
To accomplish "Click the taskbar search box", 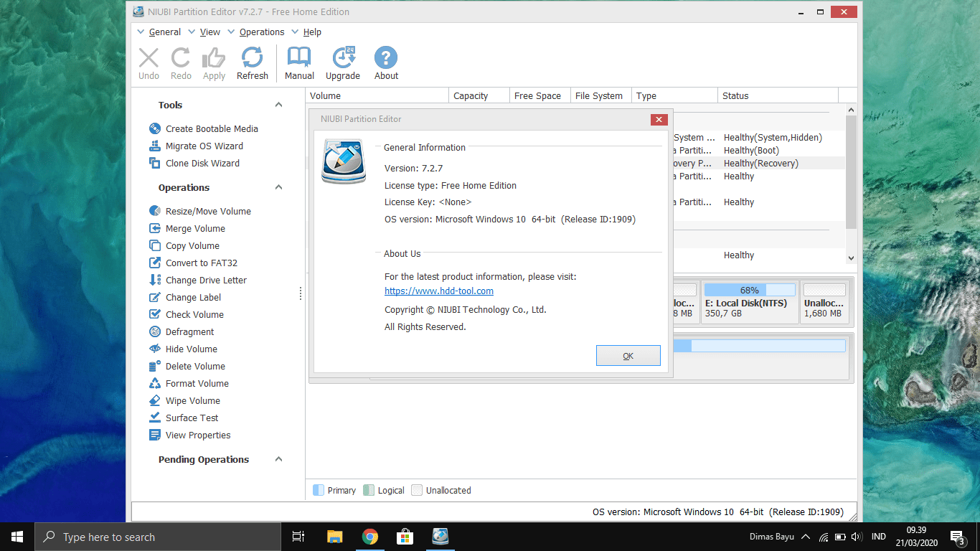I will coord(158,537).
